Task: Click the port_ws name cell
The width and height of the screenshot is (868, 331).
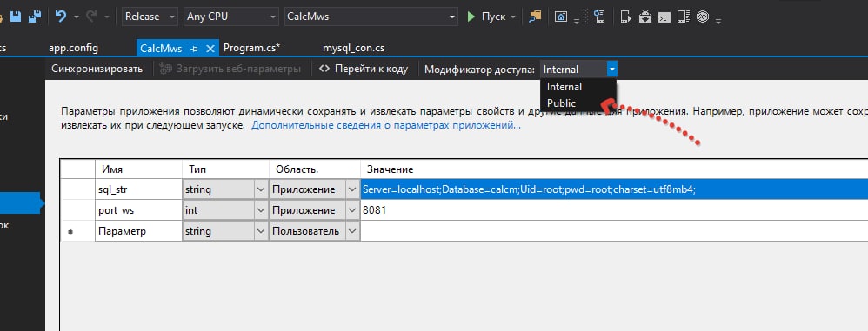Action: [138, 210]
